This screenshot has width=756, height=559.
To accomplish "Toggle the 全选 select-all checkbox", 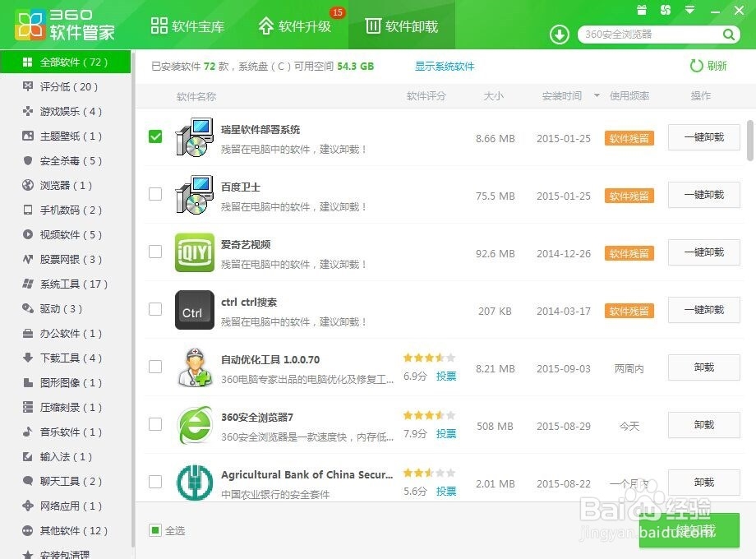I will pos(154,530).
